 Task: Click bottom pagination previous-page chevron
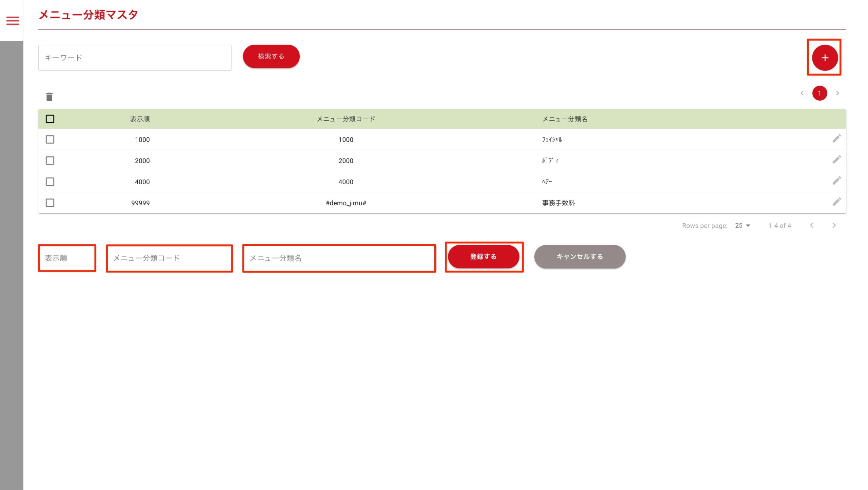coord(812,226)
